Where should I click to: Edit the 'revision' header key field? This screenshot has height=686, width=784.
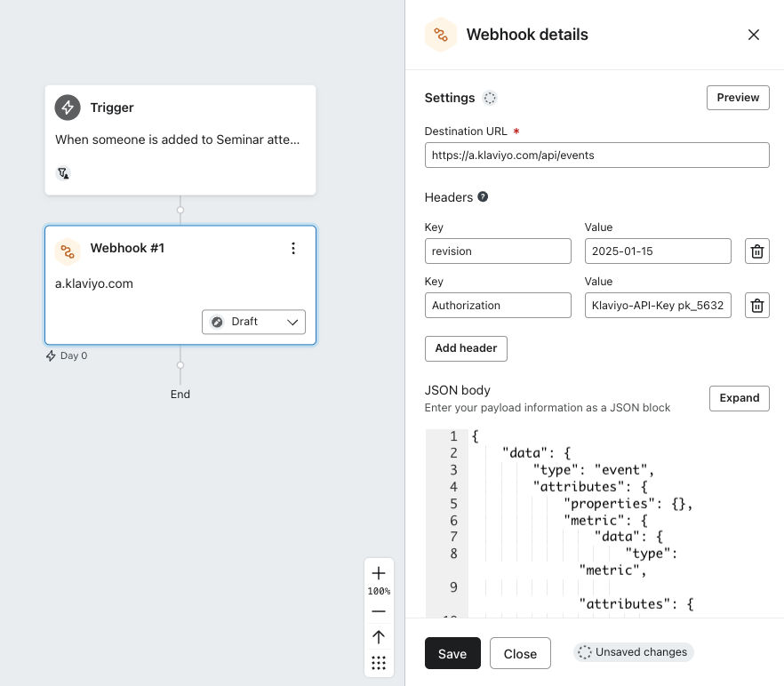tap(498, 251)
